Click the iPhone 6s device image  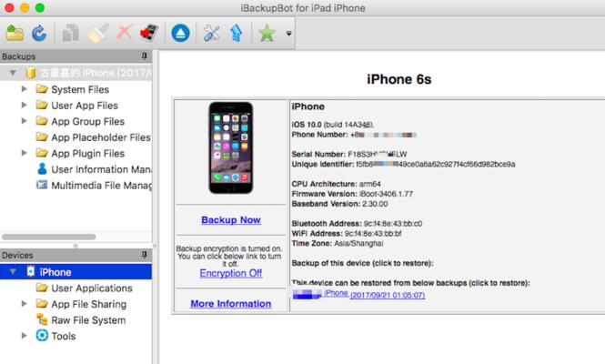pyautogui.click(x=231, y=147)
